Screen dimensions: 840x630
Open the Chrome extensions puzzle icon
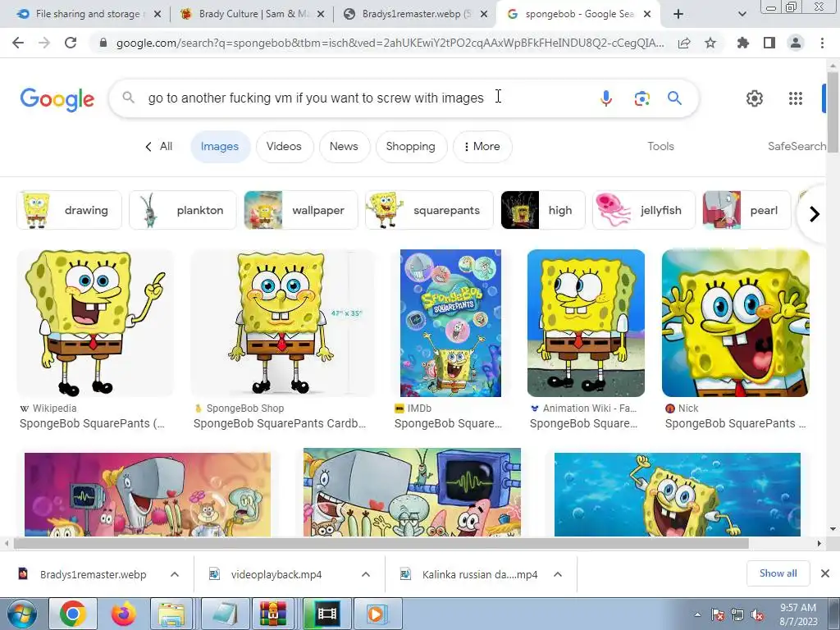(743, 43)
